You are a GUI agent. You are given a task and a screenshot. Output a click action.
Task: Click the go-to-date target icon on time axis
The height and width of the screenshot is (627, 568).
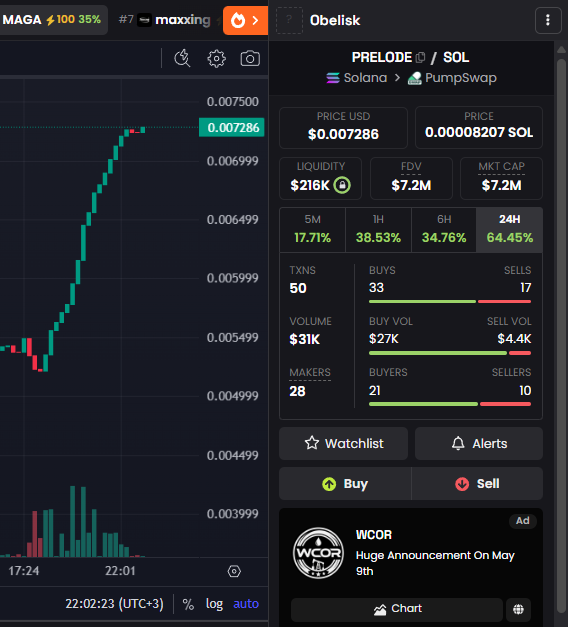234,571
